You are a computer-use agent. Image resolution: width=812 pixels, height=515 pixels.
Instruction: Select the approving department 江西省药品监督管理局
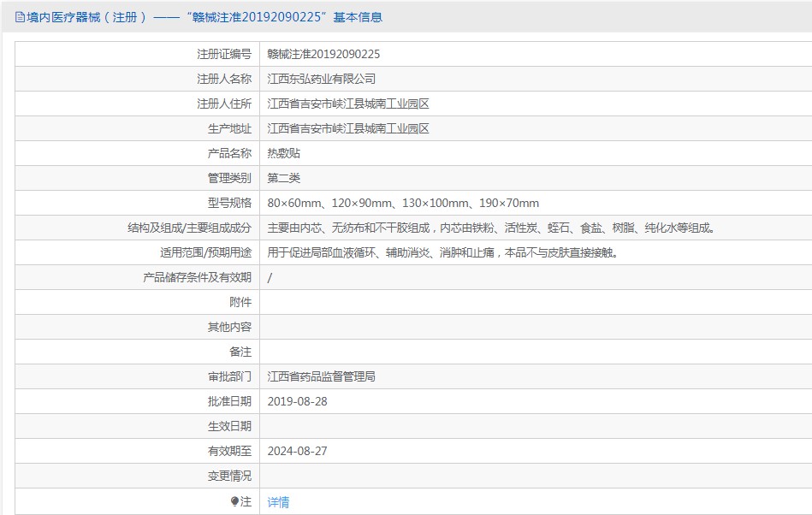click(x=321, y=376)
